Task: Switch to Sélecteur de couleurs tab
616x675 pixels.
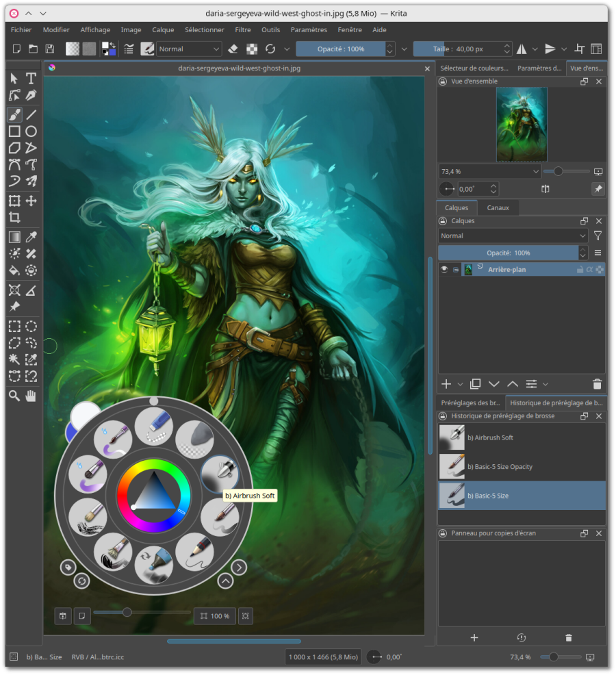Action: pos(474,68)
